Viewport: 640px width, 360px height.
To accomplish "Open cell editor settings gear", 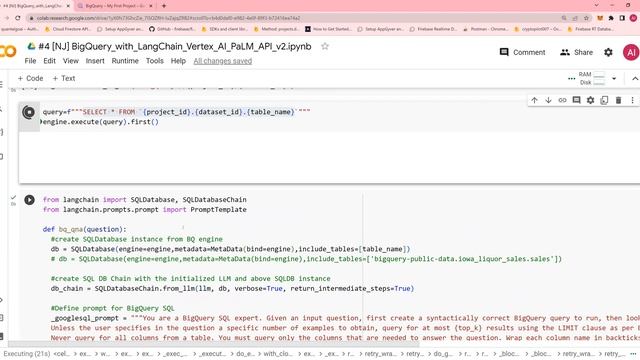I will tap(590, 100).
